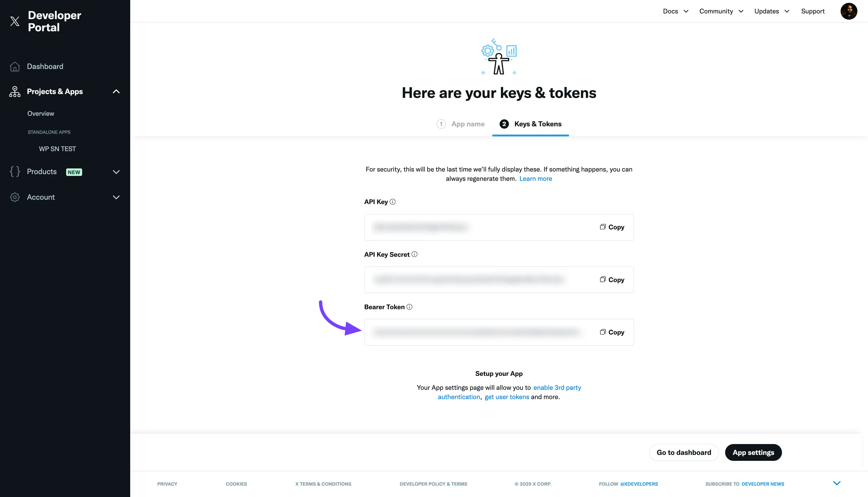Viewport: 868px width, 497px height.
Task: Click the API Key info icon
Action: pyautogui.click(x=392, y=202)
